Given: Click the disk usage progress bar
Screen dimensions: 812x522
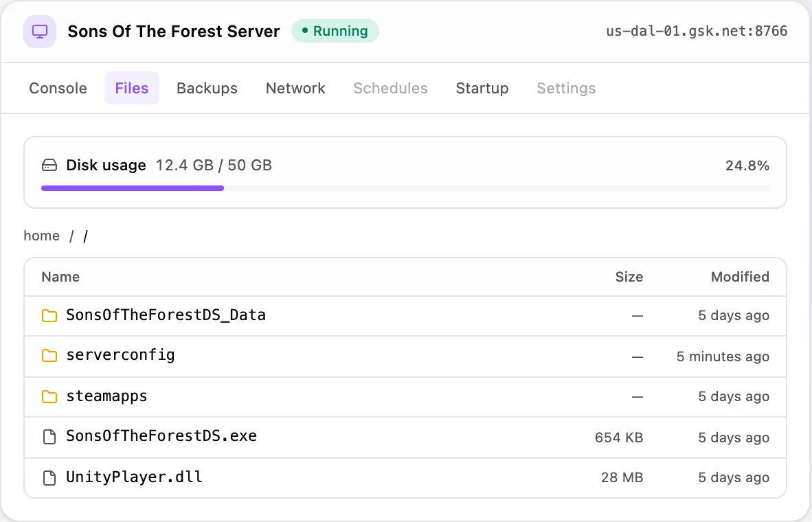Looking at the screenshot, I should click(405, 188).
